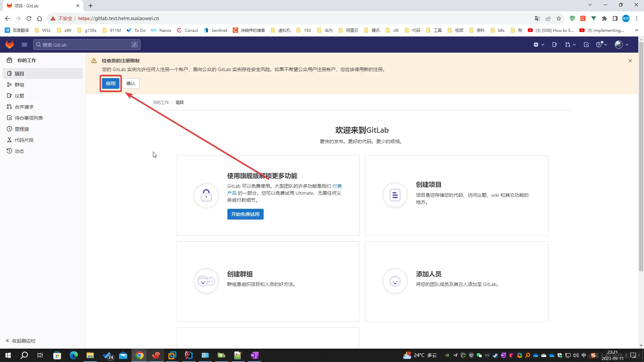Expand the create new plus dropdown
This screenshot has height=362, width=644.
pyautogui.click(x=539, y=45)
